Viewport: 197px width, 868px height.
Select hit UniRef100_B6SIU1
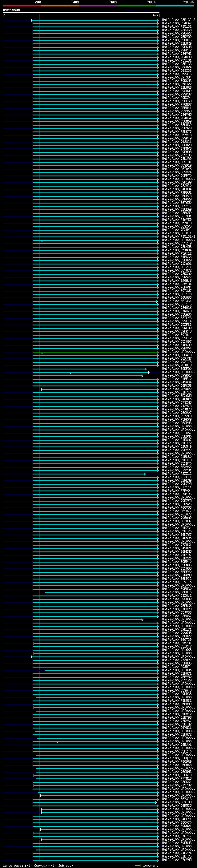tap(177, 162)
